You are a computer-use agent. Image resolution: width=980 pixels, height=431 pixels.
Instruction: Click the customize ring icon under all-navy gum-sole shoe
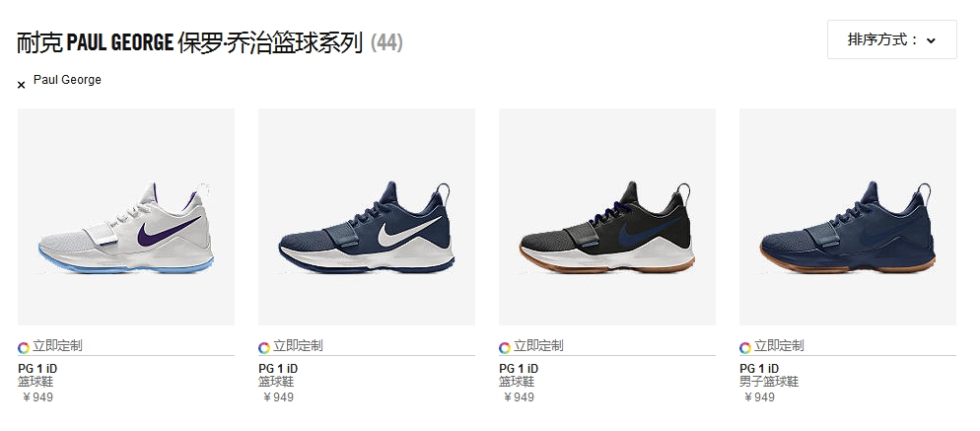click(745, 347)
